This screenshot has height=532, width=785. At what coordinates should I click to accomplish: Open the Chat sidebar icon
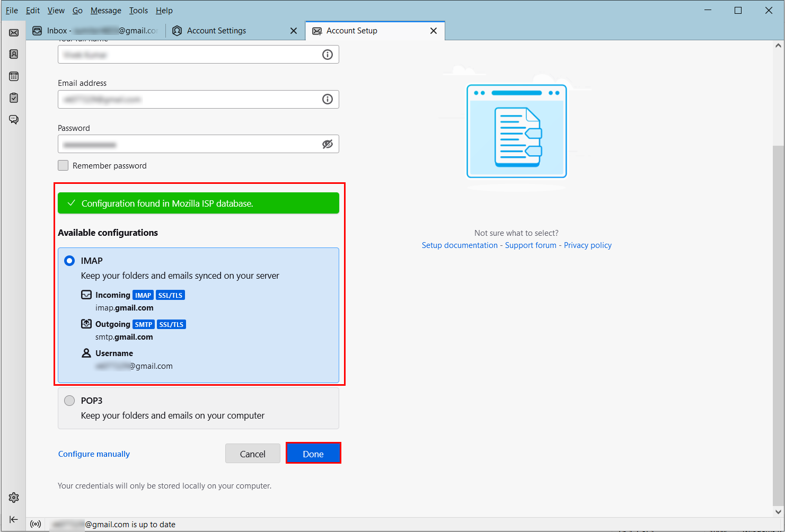click(x=14, y=120)
